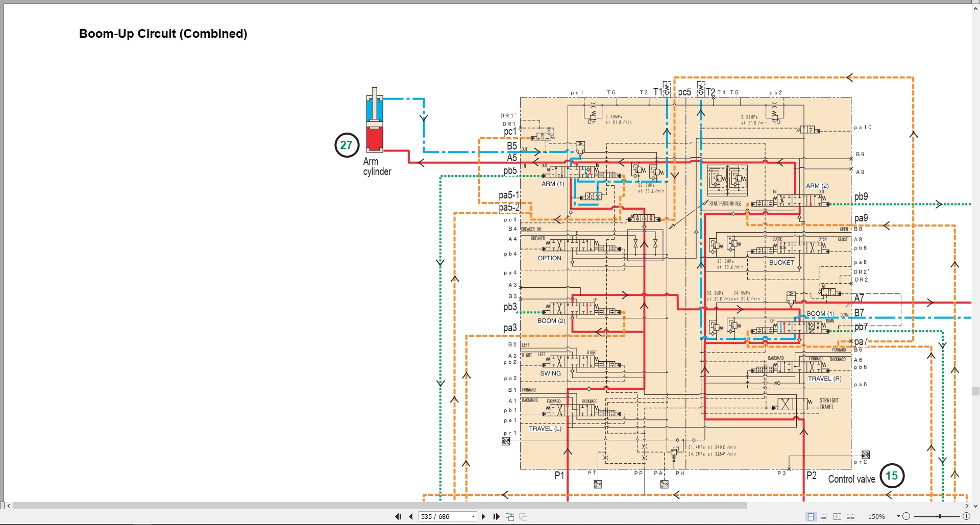Open the 150% zoom level dropdown
This screenshot has width=980, height=525.
(898, 517)
